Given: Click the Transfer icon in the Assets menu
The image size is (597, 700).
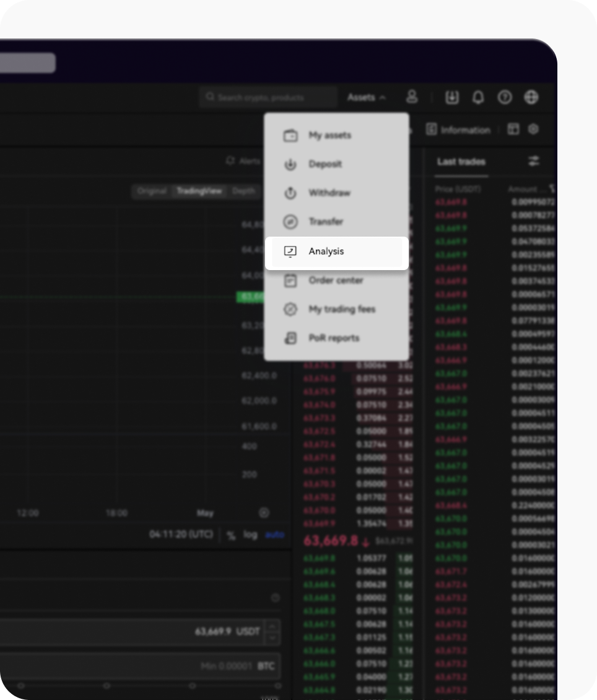Looking at the screenshot, I should pyautogui.click(x=290, y=222).
